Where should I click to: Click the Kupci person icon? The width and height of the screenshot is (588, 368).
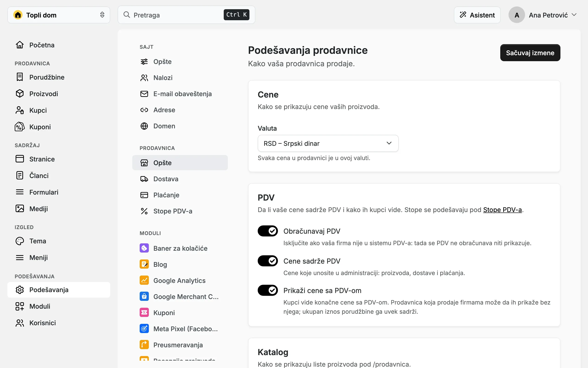[x=20, y=110]
